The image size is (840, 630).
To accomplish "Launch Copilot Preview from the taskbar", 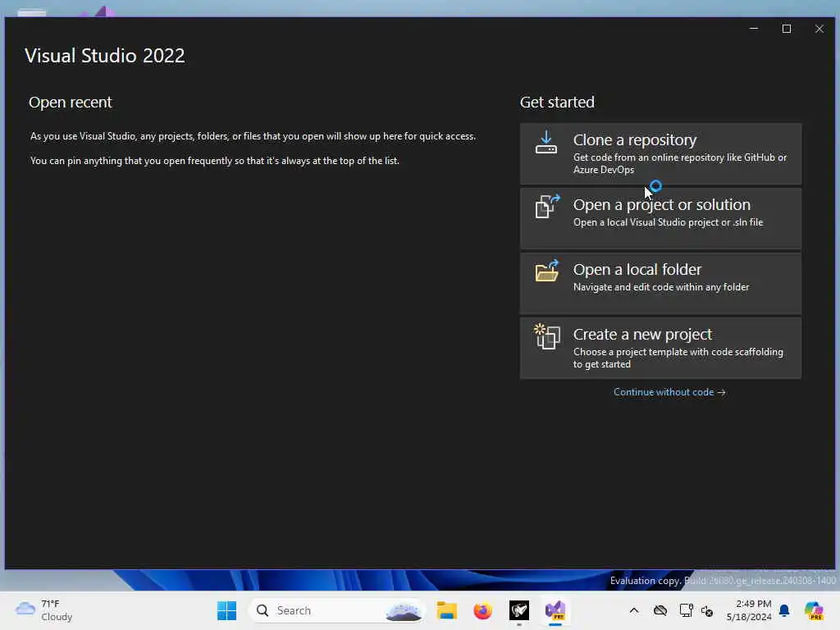I will pos(815,610).
